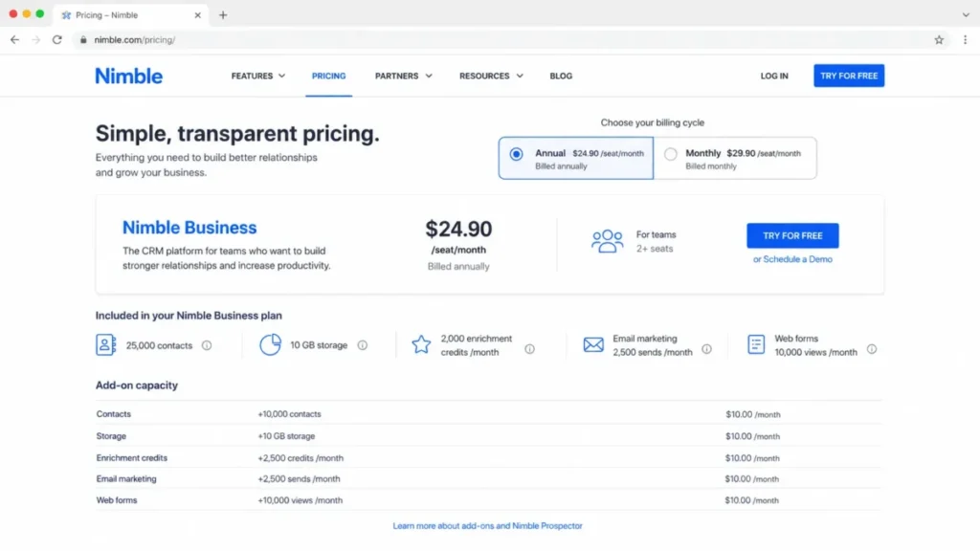Select the Monthly billing radio button
This screenshot has height=551, width=980.
click(670, 154)
